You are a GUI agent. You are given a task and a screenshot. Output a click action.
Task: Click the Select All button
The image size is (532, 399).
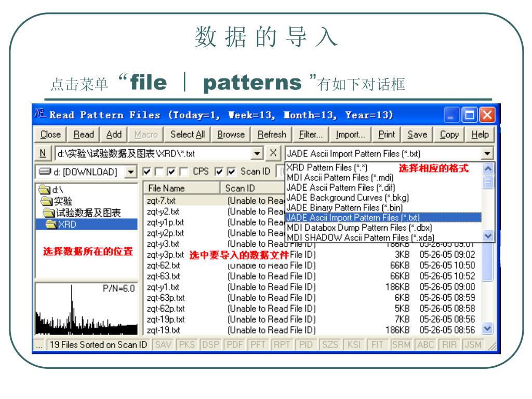pos(188,135)
